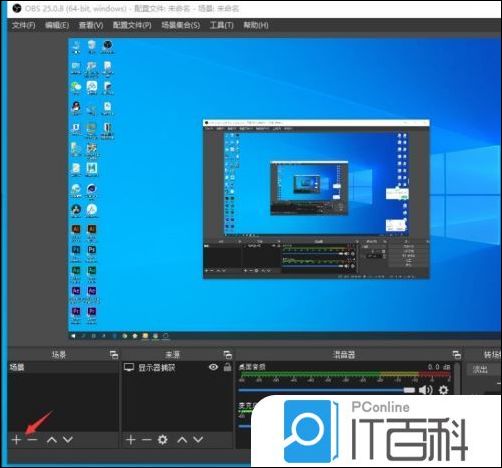The height and width of the screenshot is (468, 502).
Task: Click the OBS logo in title bar
Action: click(17, 8)
